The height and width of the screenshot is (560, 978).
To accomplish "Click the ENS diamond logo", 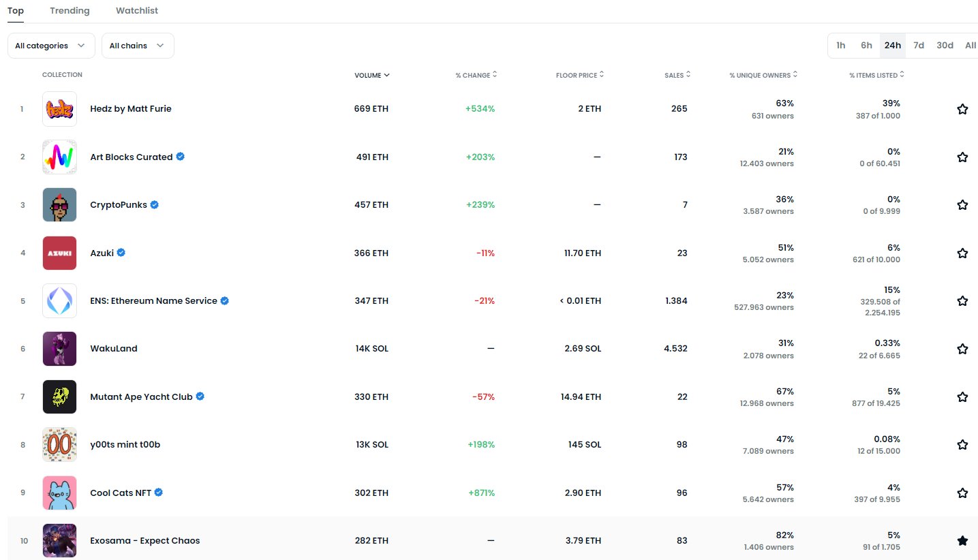I will 59,301.
